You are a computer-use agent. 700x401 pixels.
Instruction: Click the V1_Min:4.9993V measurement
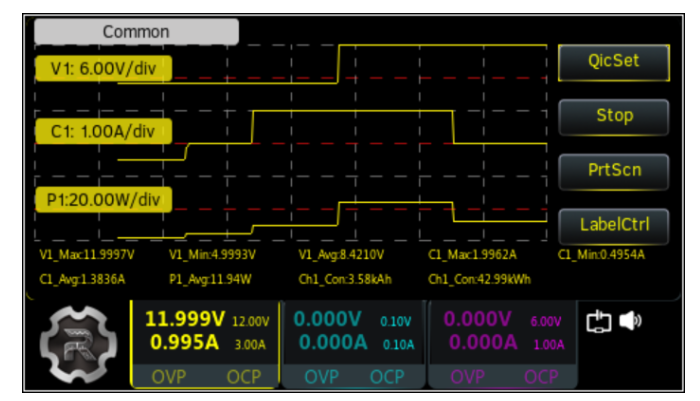212,255
